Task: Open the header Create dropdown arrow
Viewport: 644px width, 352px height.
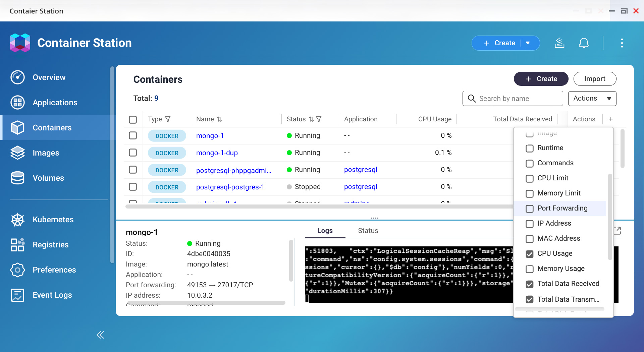Action: 528,43
